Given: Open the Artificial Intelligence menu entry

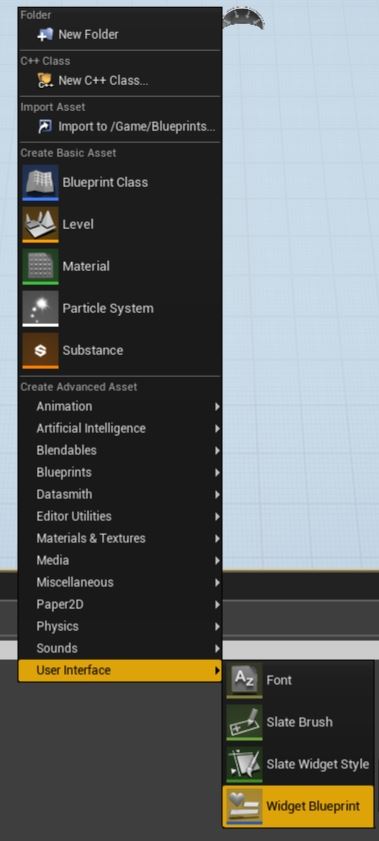Looking at the screenshot, I should click(120, 429).
